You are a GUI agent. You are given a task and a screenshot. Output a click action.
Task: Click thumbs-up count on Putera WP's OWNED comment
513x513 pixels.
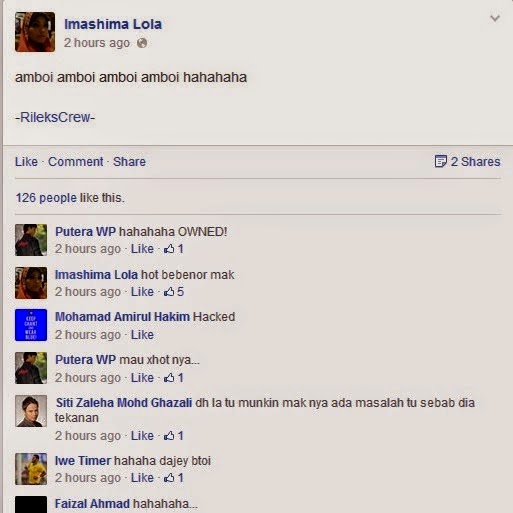point(173,249)
